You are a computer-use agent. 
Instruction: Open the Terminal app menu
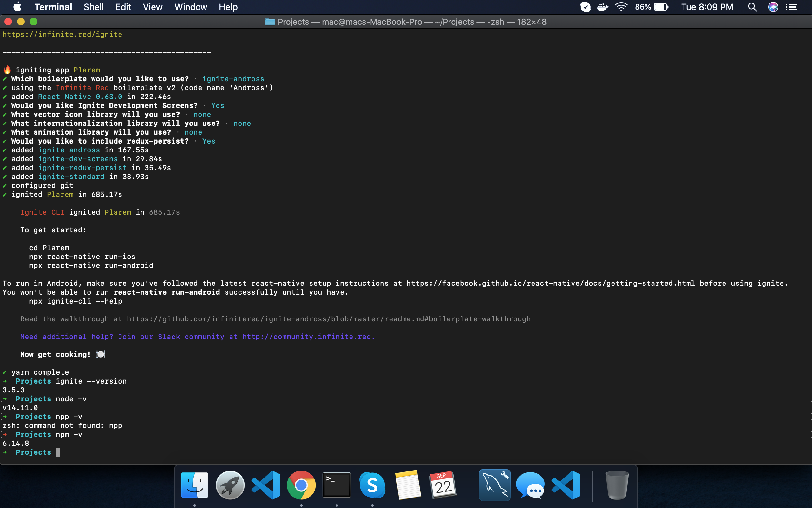click(53, 7)
